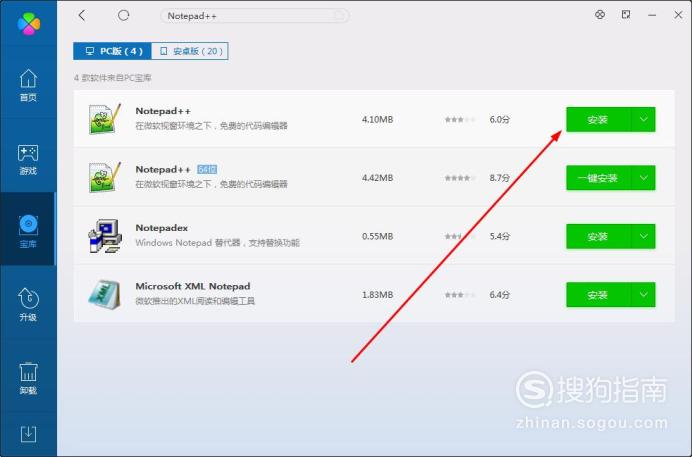The height and width of the screenshot is (457, 692).
Task: Click the 64位 badge beside Notepad++
Action: (207, 169)
